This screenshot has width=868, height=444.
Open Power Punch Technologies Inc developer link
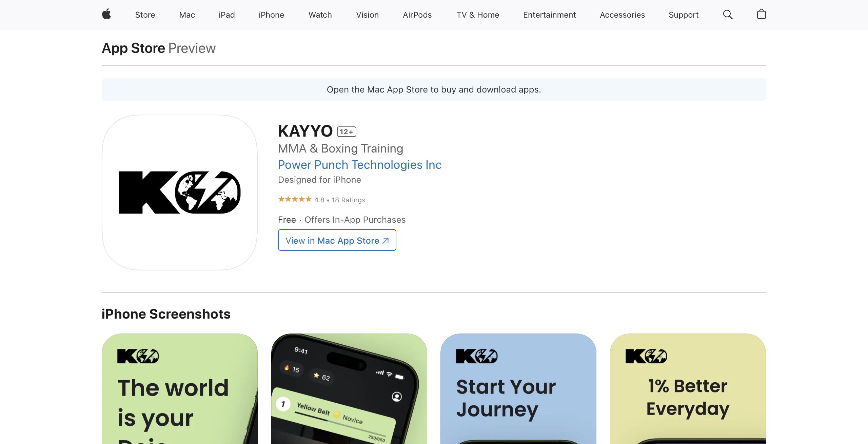360,165
